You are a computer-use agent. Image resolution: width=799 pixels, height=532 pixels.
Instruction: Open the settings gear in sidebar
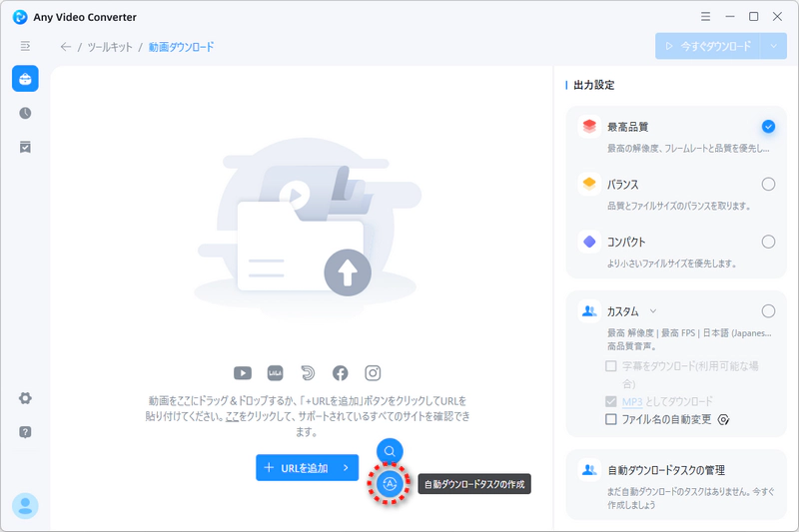(25, 398)
